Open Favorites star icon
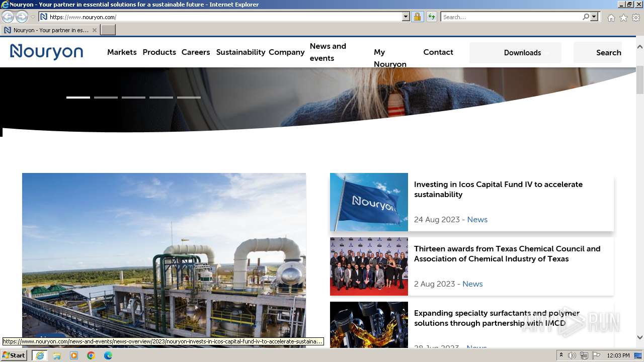This screenshot has height=362, width=644. point(623,18)
